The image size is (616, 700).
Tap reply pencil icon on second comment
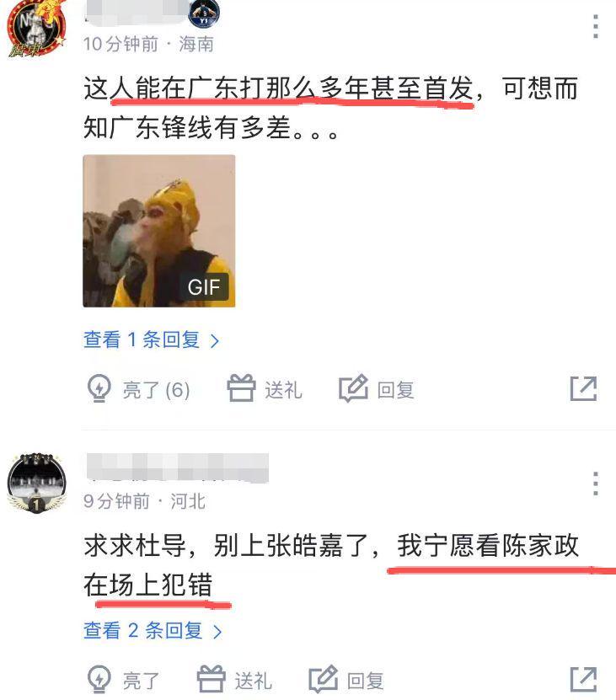[324, 679]
